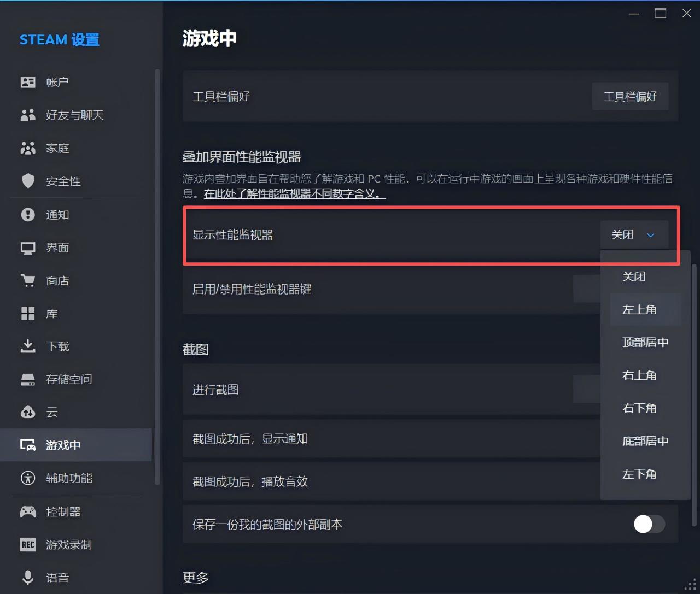Viewport: 700px width, 594px height.
Task: Choose 顶部居中 monitor position
Action: (x=645, y=343)
